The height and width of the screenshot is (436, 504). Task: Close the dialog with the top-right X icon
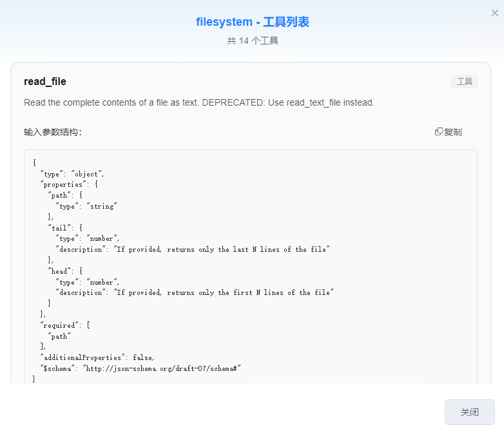pos(494,13)
